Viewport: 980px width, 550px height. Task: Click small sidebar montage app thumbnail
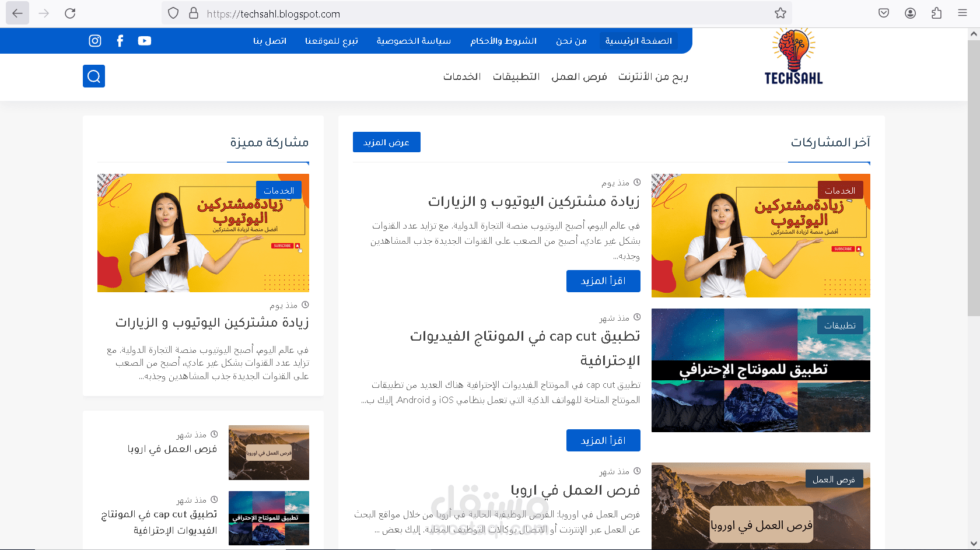click(x=269, y=518)
